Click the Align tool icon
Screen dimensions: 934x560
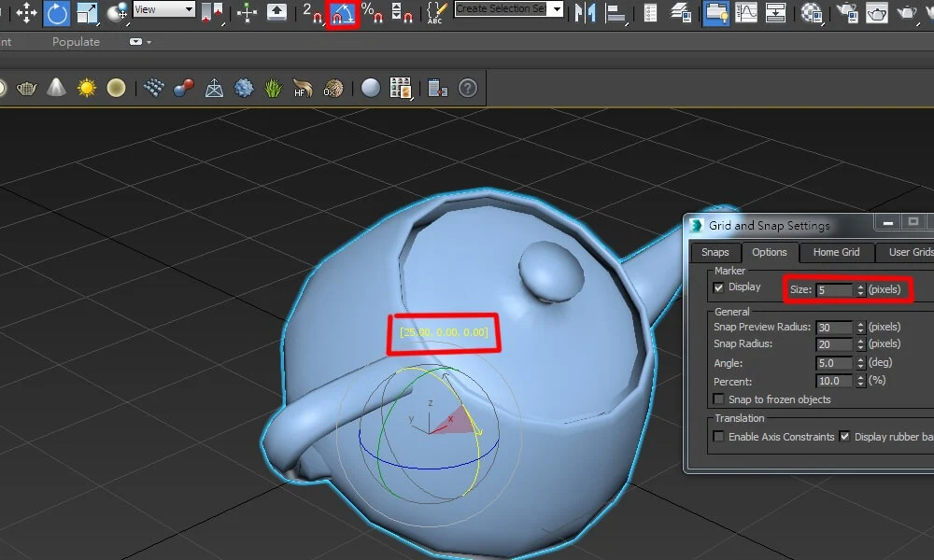coord(616,12)
